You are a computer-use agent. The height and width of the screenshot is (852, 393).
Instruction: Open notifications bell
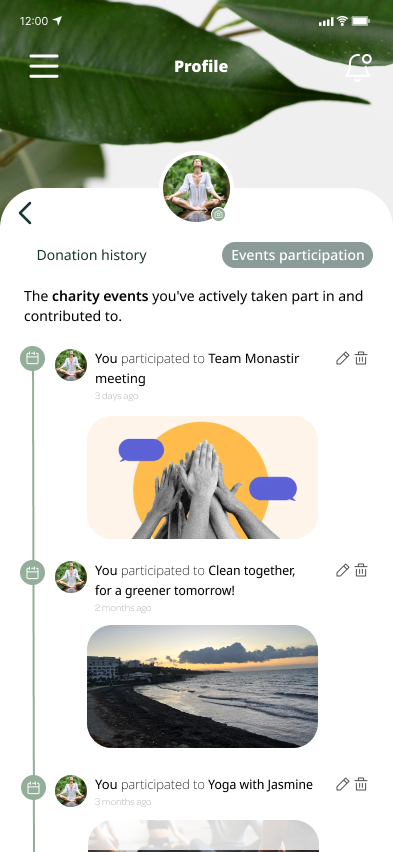point(359,68)
